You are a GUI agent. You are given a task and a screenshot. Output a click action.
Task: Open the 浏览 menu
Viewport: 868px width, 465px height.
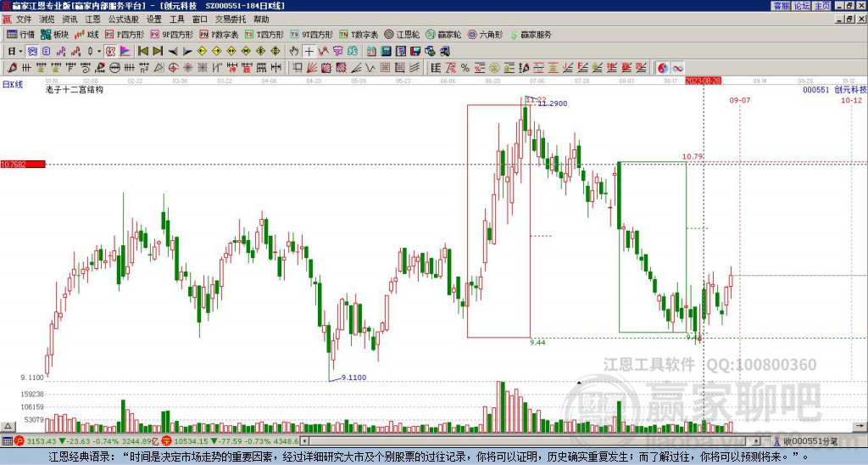47,20
